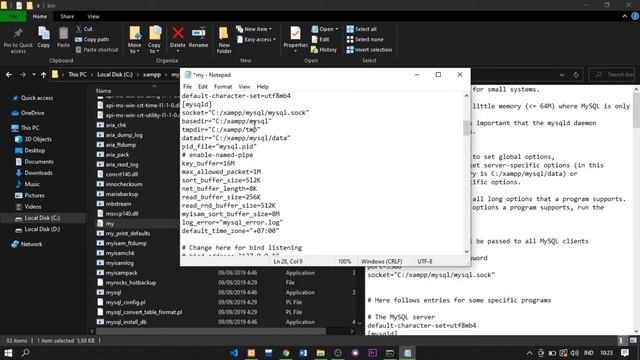
Task: Click 'xampp' in the address bar
Action: tap(152, 75)
